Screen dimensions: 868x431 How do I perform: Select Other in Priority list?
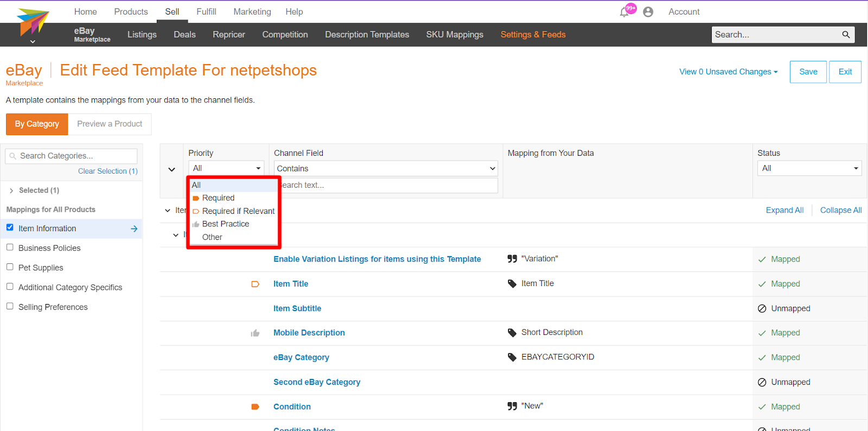pyautogui.click(x=234, y=237)
